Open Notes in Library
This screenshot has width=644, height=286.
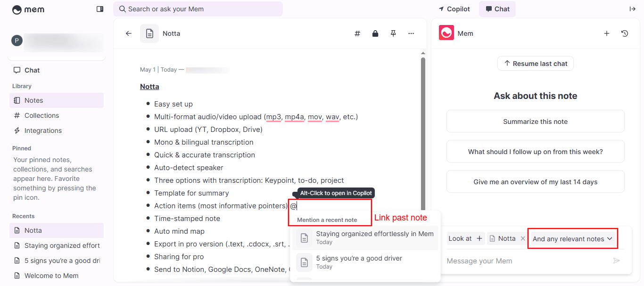pyautogui.click(x=57, y=100)
